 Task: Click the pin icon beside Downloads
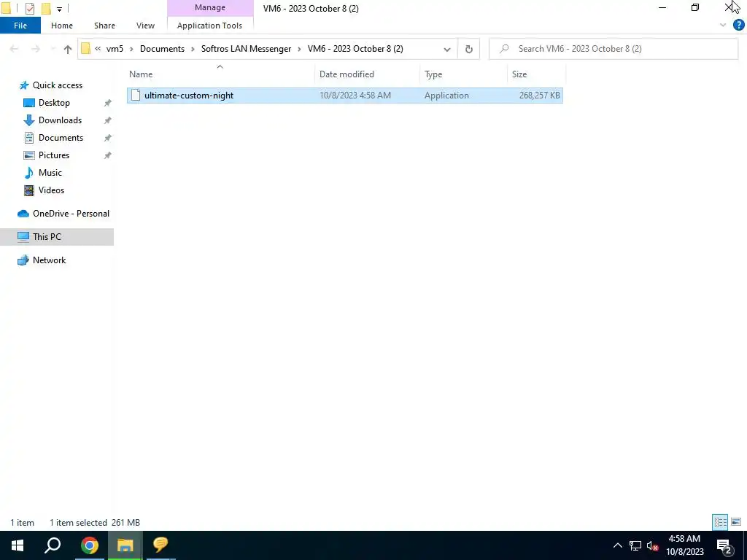coord(108,120)
